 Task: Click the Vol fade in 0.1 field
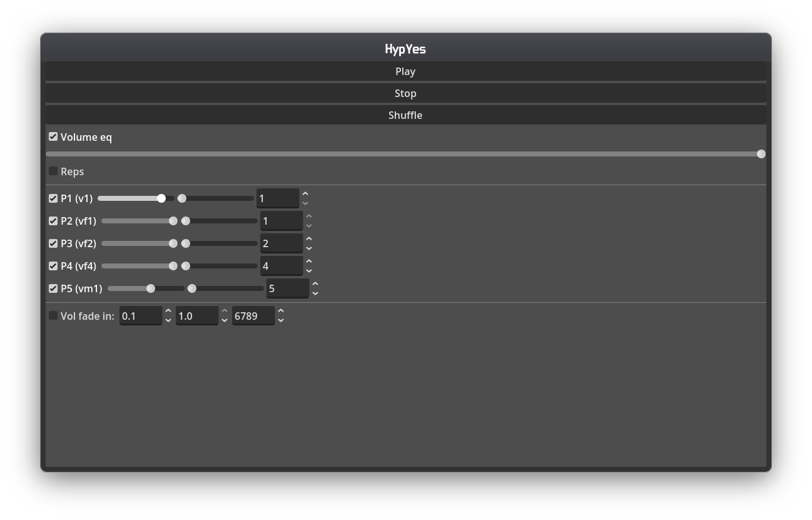click(x=141, y=316)
